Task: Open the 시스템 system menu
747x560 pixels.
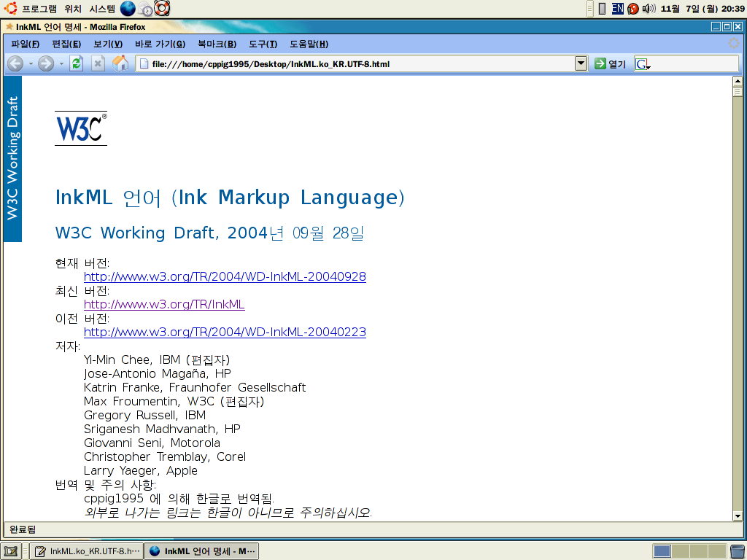Action: [102, 9]
